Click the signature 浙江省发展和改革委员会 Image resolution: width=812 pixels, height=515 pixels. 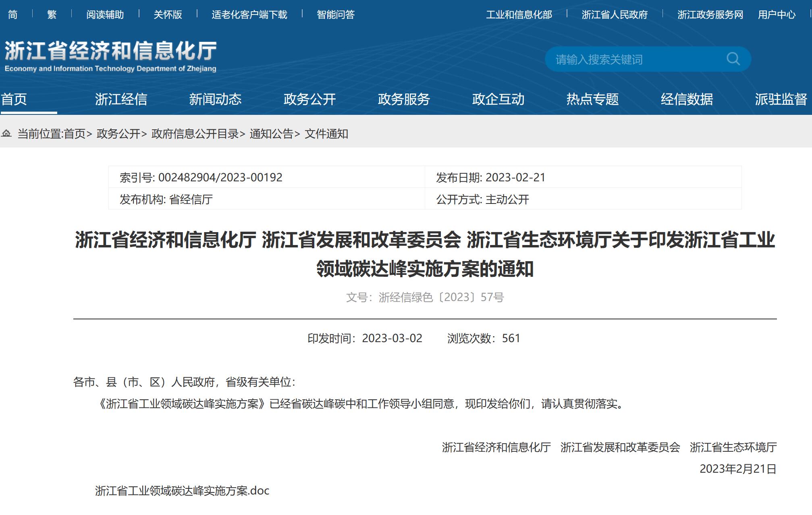(620, 447)
